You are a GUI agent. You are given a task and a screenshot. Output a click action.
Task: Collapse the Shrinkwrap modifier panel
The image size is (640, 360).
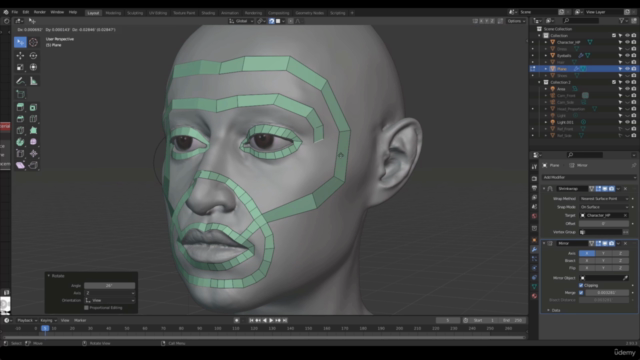(544, 189)
